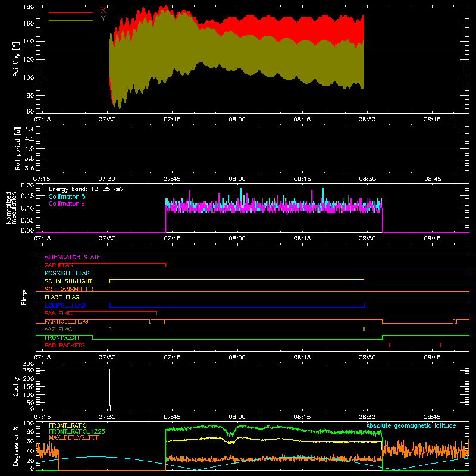Click the orange MAX_DET_VS_TOT legend label
The width and height of the screenshot is (476, 476).
[x=73, y=437]
